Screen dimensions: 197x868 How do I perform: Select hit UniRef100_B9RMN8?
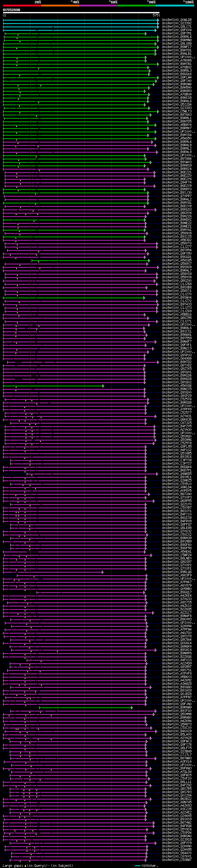coord(177,40)
